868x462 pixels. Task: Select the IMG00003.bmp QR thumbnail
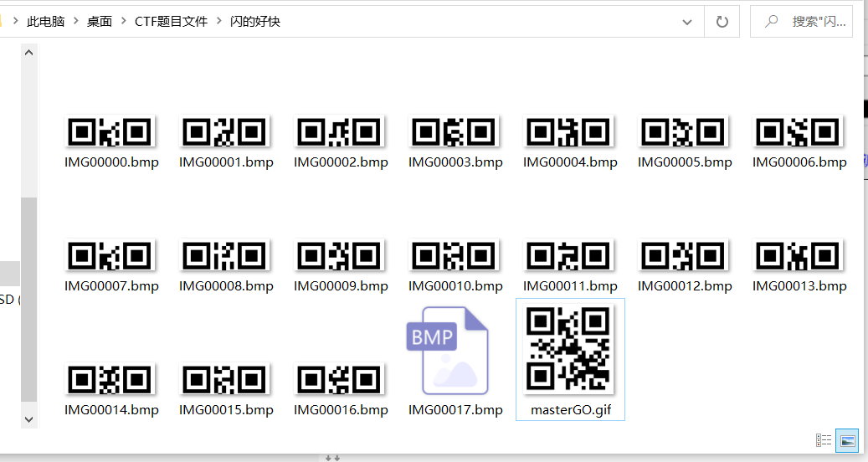click(454, 131)
